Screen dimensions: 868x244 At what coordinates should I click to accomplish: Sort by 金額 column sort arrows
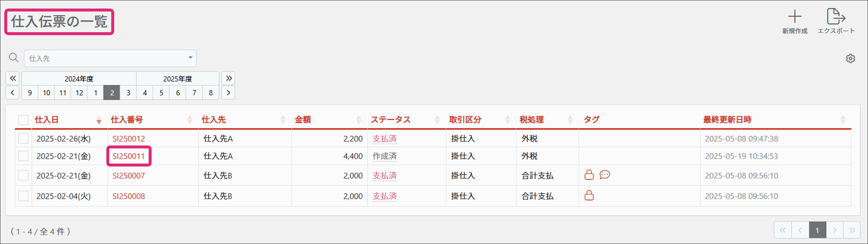click(358, 120)
